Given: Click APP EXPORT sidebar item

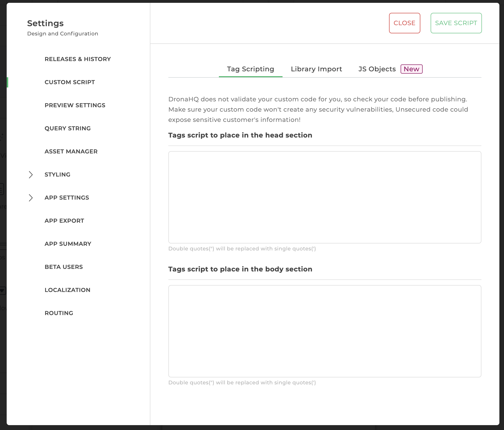Looking at the screenshot, I should coord(64,221).
